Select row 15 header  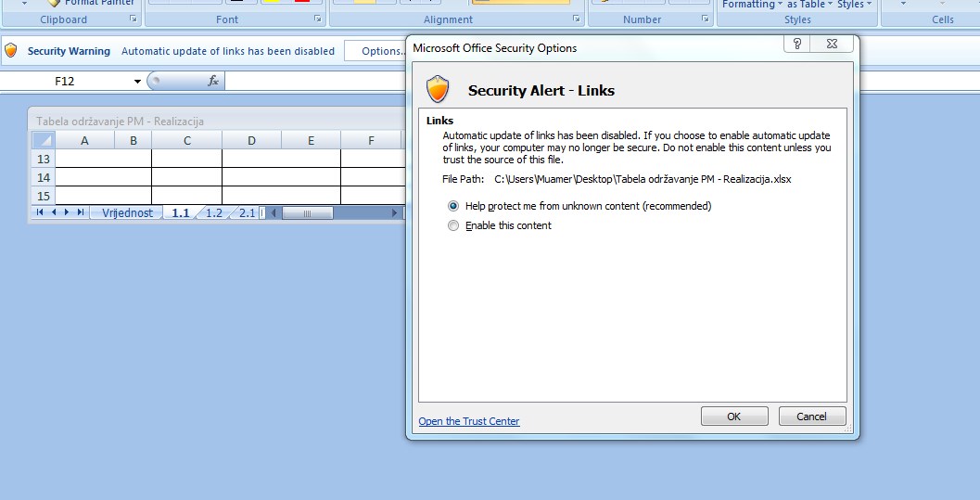pyautogui.click(x=44, y=196)
